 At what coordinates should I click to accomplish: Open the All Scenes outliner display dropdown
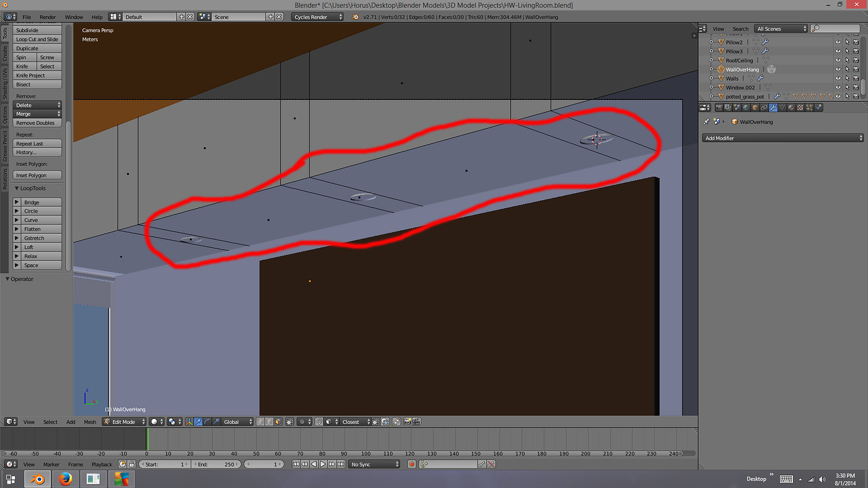[782, 29]
